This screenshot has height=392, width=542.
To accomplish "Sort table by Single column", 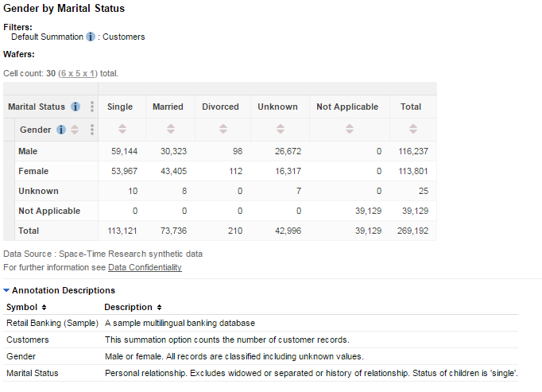I will click(x=122, y=130).
